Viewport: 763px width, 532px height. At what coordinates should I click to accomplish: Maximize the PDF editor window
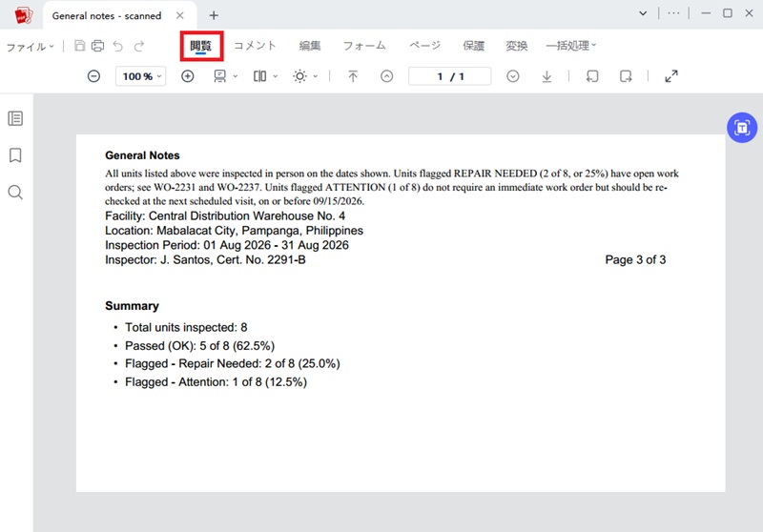point(728,13)
